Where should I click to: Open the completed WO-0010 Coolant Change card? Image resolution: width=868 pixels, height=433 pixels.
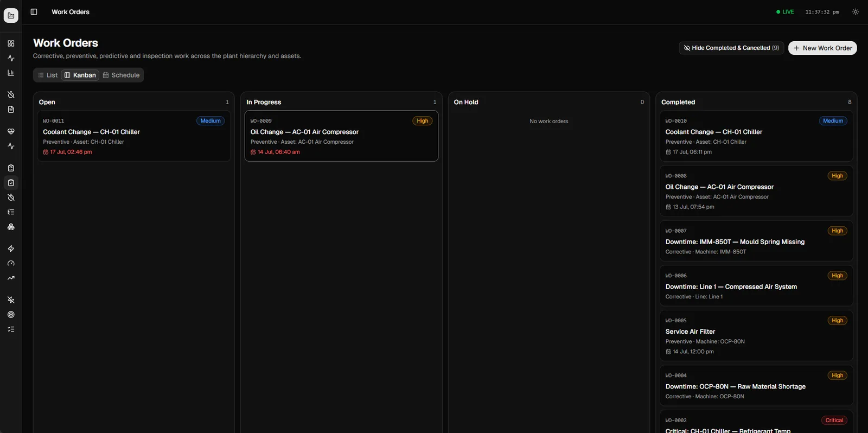click(756, 136)
